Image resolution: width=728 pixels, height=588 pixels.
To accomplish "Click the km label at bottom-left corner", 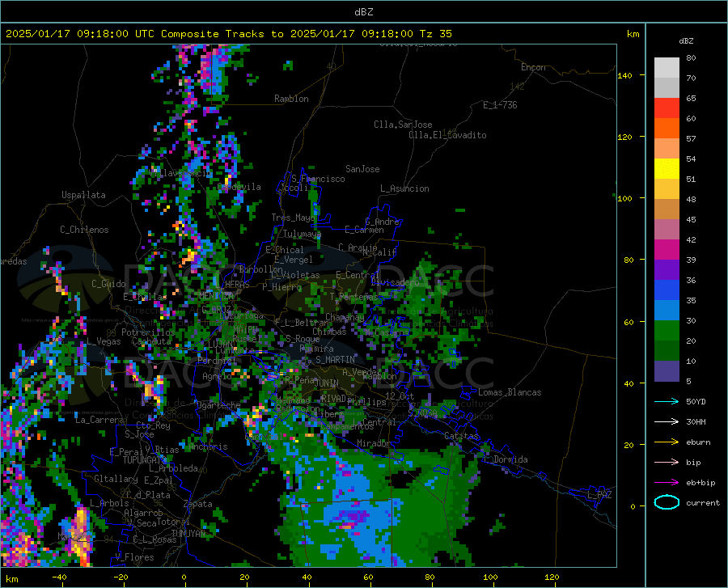I will 11,579.
